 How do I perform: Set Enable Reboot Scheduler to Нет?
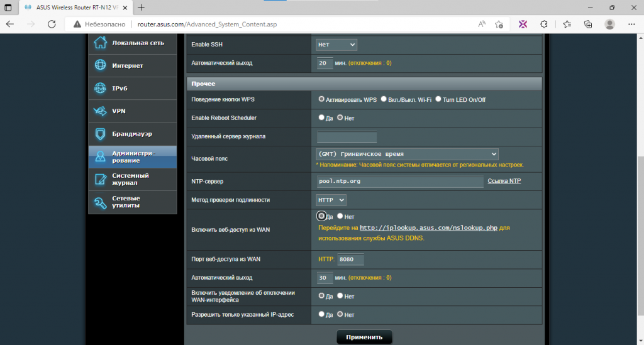(340, 118)
